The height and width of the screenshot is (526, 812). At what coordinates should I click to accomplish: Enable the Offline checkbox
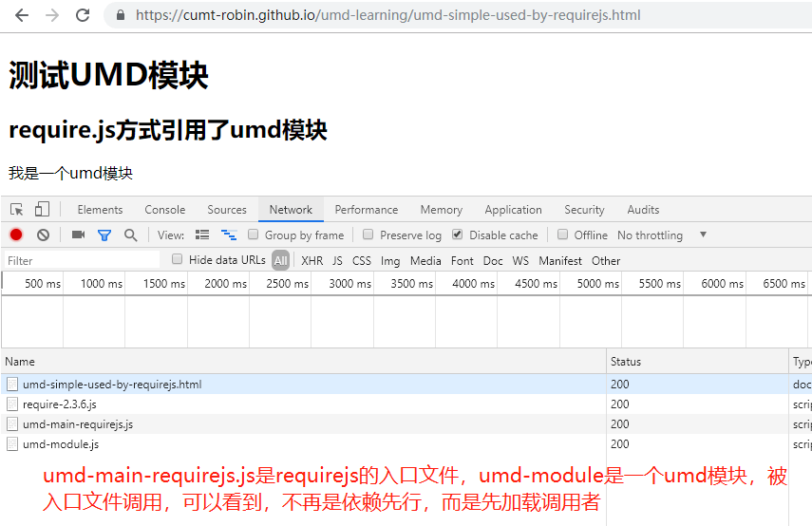(563, 235)
